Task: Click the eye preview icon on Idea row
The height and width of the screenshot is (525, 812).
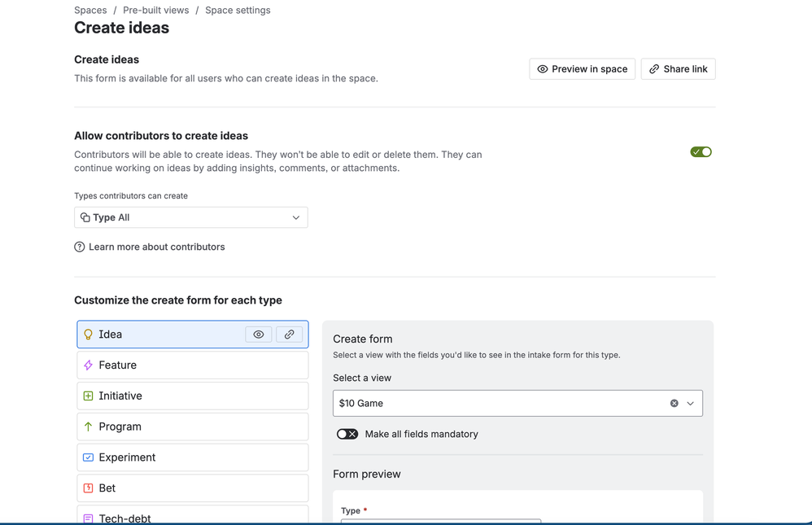Action: click(259, 335)
